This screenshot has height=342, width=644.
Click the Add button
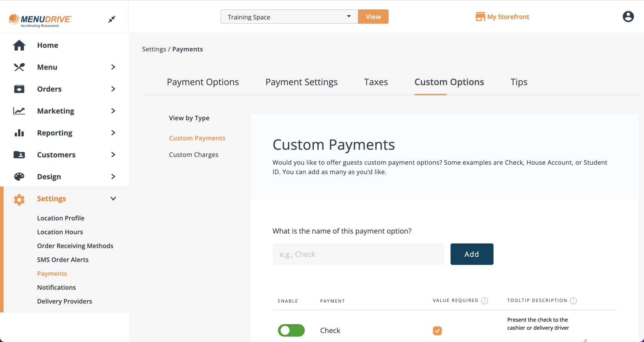tap(472, 254)
